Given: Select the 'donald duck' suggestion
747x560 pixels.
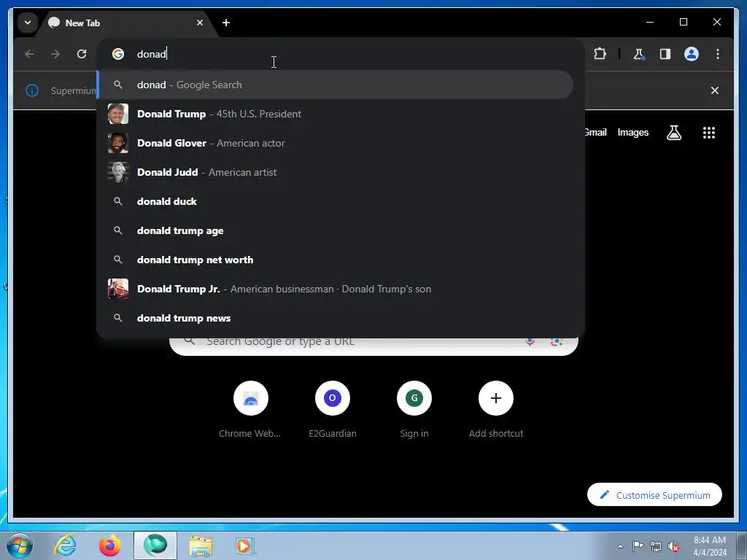Looking at the screenshot, I should coord(336,201).
